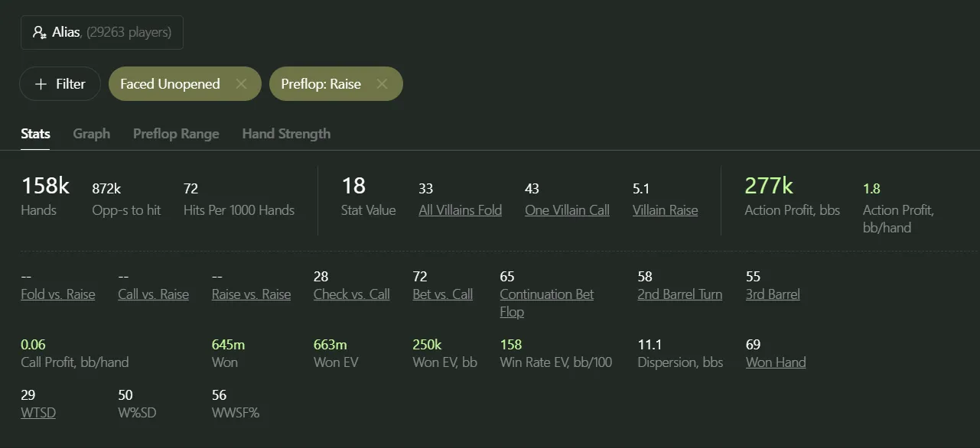This screenshot has height=448, width=980.
Task: Select the Hand Strength tab
Action: [286, 134]
